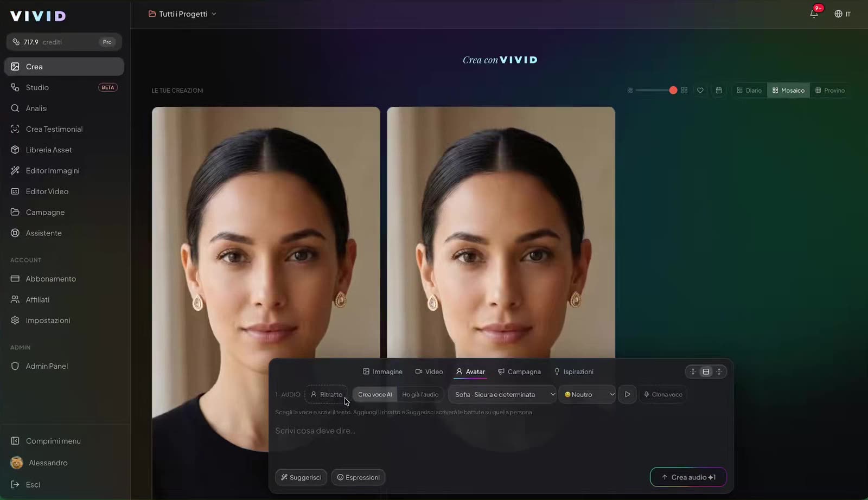The height and width of the screenshot is (500, 868).
Task: Click Esci to log out
Action: (64, 485)
